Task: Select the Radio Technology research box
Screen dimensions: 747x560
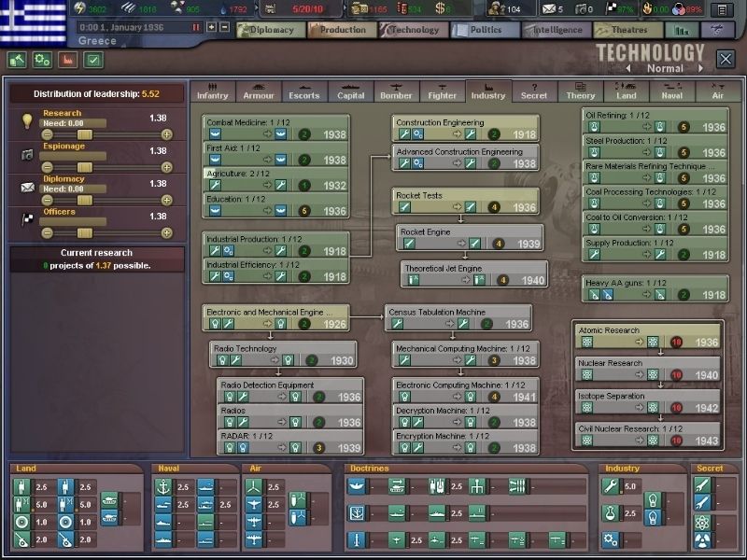Action: click(283, 355)
